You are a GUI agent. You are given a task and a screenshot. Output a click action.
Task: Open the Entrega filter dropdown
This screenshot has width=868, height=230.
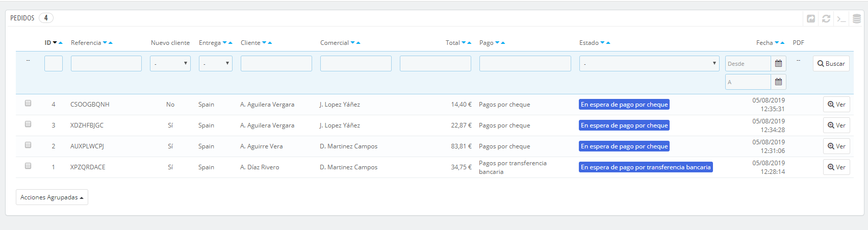point(216,64)
